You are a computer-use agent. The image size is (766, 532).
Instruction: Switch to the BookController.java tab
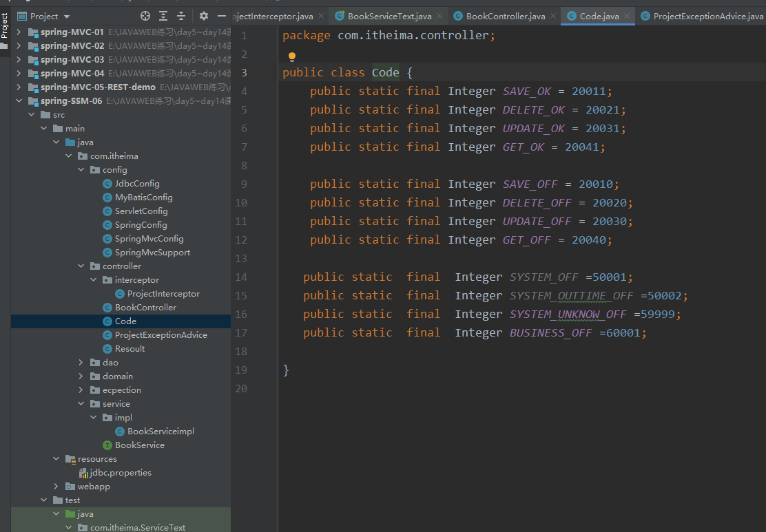[x=505, y=16]
